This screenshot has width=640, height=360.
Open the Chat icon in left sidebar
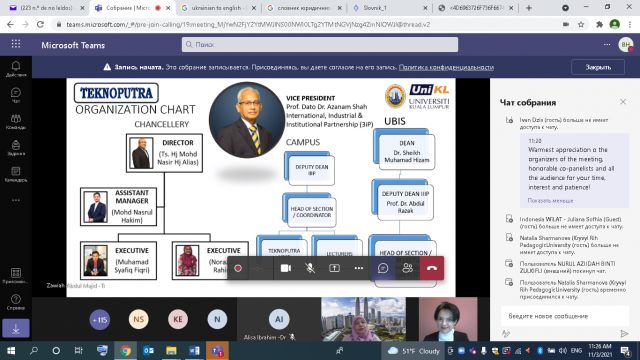coord(16,95)
